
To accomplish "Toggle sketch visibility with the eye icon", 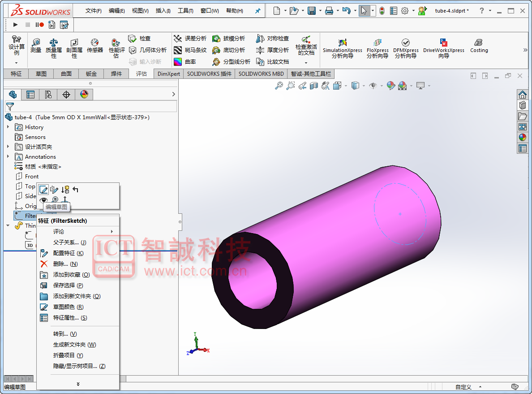I will 43,200.
